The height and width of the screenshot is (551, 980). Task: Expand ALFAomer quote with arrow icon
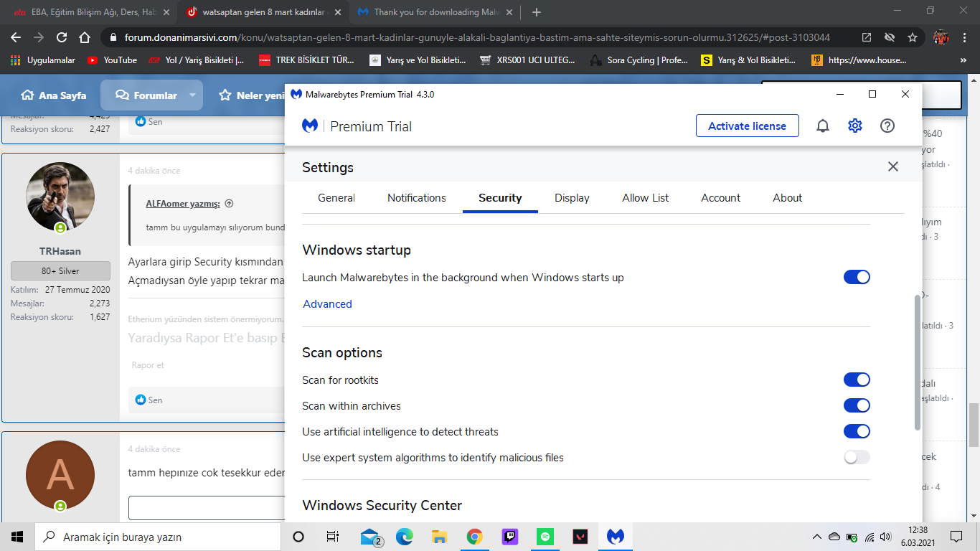[229, 203]
